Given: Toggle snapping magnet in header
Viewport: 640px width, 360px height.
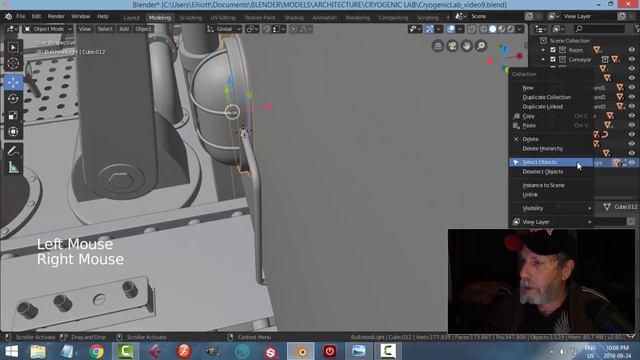Looking at the screenshot, I should click(267, 29).
